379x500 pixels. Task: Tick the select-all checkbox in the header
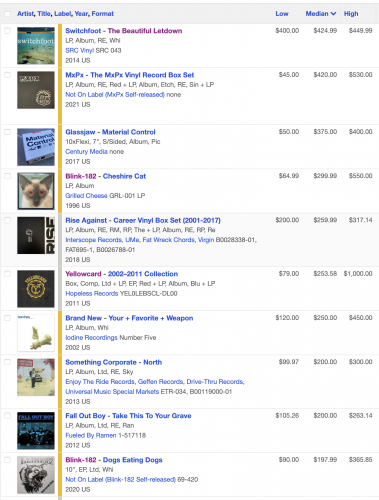coord(7,14)
